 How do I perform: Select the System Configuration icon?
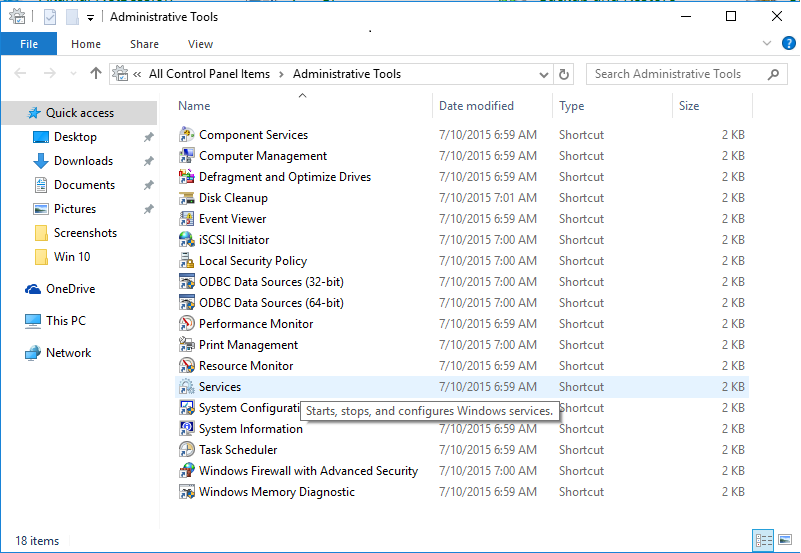point(186,407)
